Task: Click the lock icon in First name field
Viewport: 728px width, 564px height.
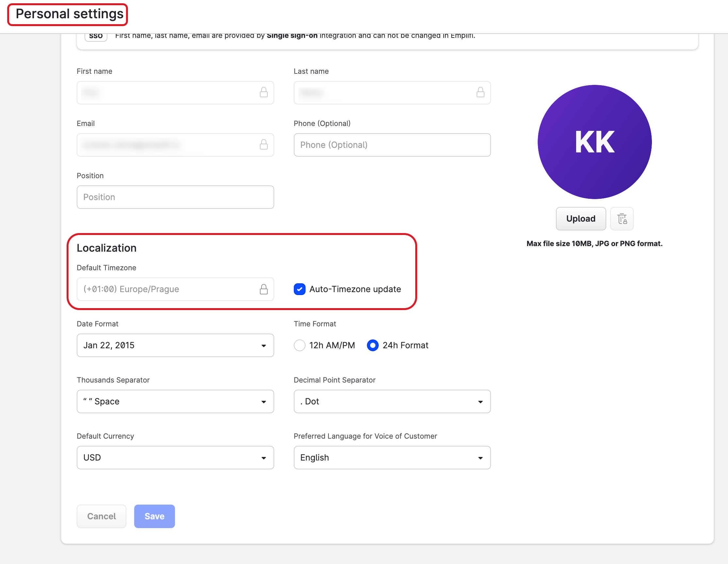Action: pyautogui.click(x=263, y=93)
